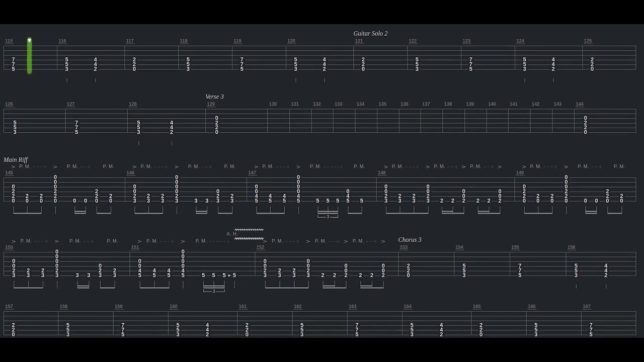Screen dimensions: 644x362
Task: Select measure number 146
Action: (130, 173)
